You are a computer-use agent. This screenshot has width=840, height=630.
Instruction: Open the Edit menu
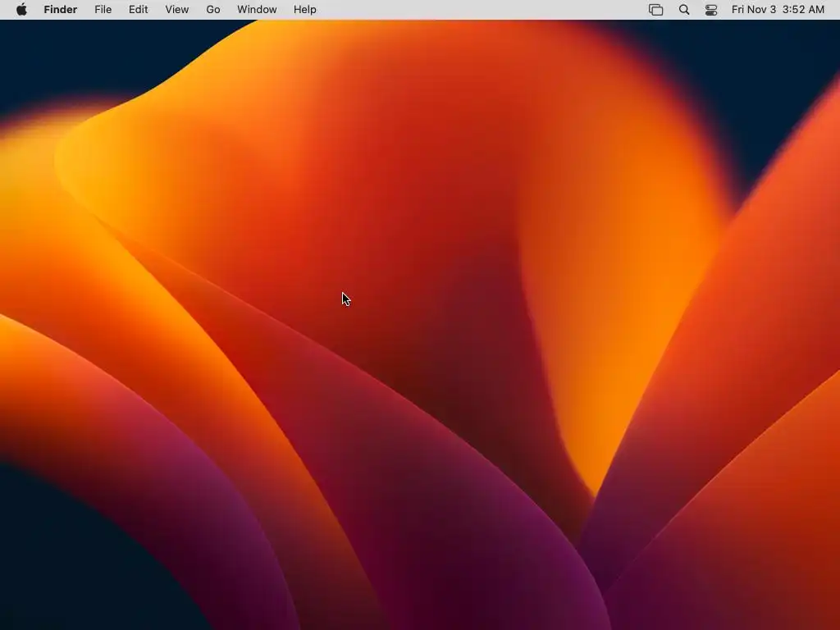click(138, 10)
